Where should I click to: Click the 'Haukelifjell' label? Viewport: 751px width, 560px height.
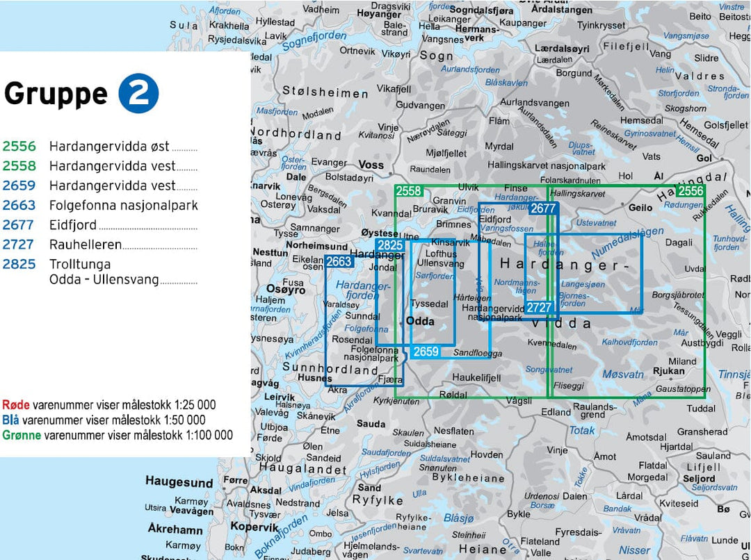pyautogui.click(x=476, y=378)
